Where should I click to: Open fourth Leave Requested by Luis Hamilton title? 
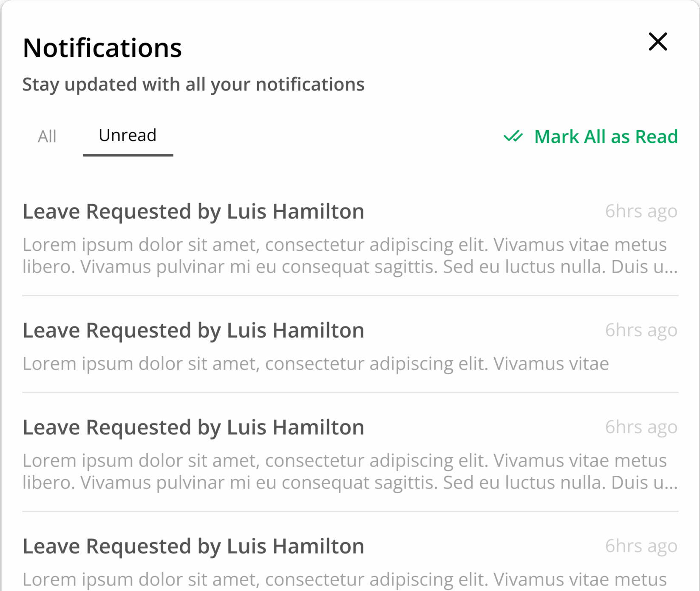(193, 547)
